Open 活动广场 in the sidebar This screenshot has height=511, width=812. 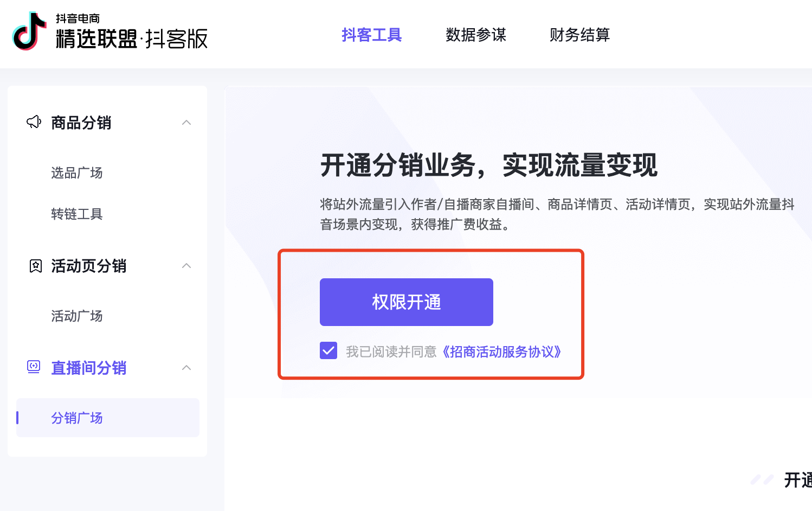pyautogui.click(x=77, y=316)
